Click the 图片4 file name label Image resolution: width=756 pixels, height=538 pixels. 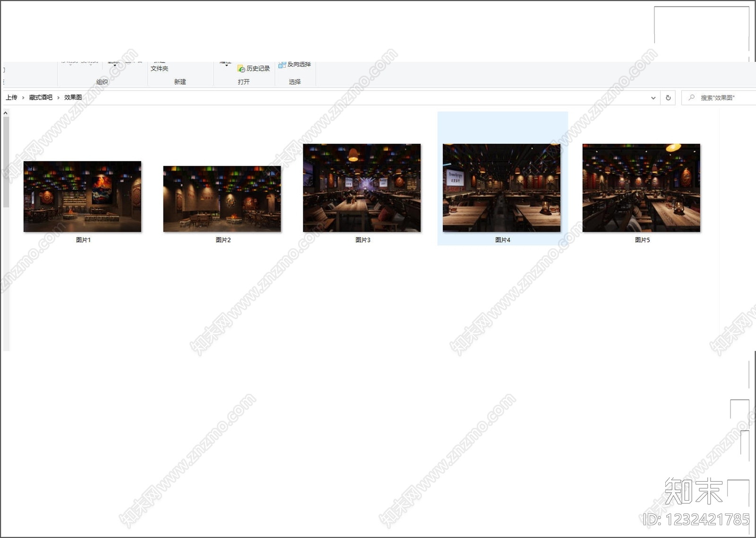(x=503, y=240)
